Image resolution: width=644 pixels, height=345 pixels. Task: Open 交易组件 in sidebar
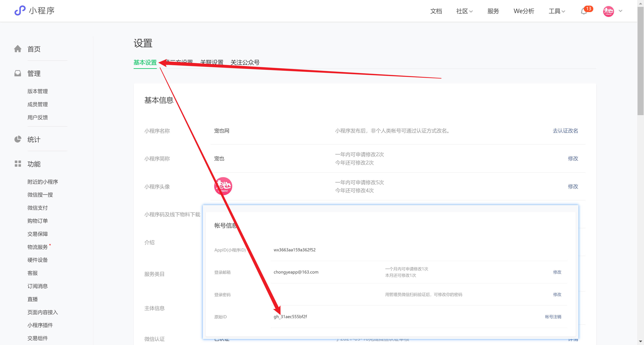[x=37, y=338]
